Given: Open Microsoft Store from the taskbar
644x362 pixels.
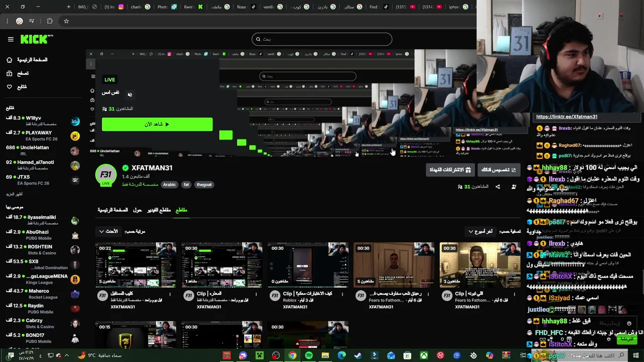Looking at the screenshot, I should [x=408, y=355].
